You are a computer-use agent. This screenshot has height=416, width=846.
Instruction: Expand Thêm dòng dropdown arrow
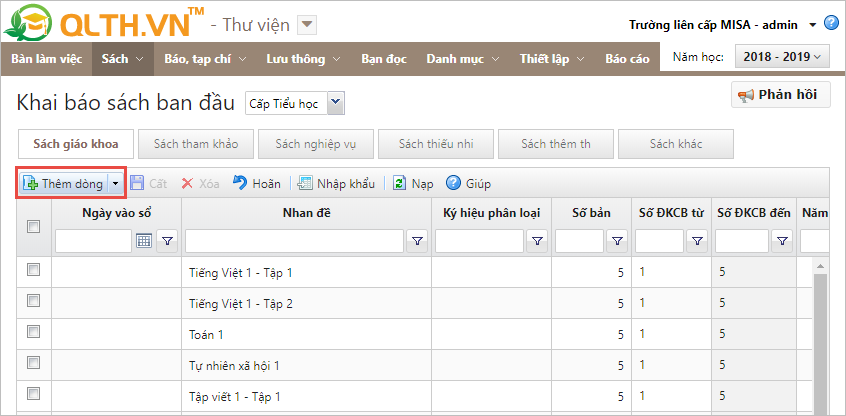click(x=116, y=183)
